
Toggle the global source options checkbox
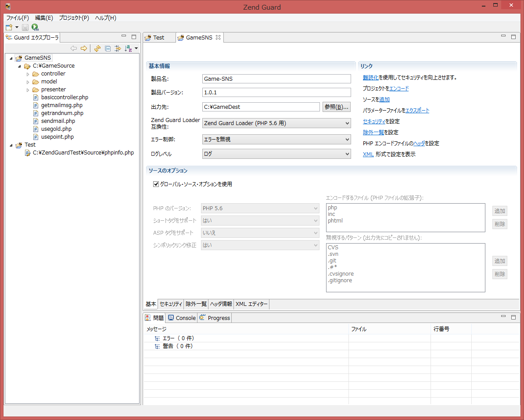[x=156, y=184]
